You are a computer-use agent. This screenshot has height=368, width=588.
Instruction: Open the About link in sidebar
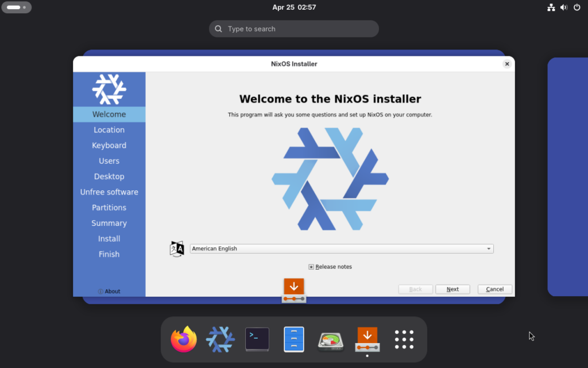109,292
